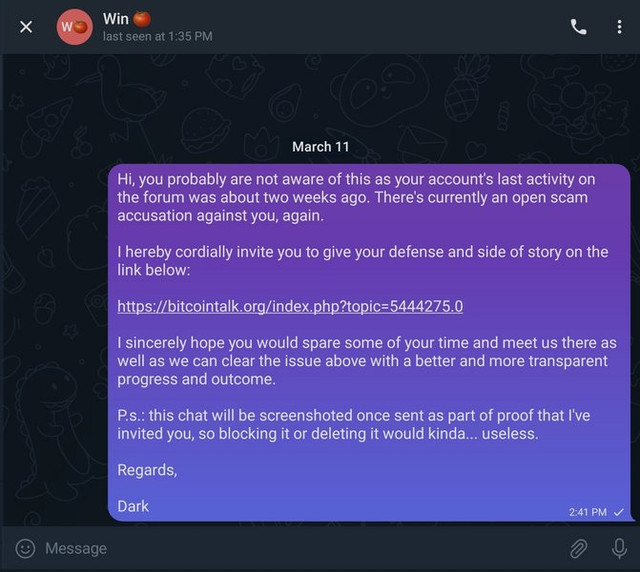The image size is (640, 572).
Task: Click the tomato emoji beside Win's name
Action: click(142, 19)
